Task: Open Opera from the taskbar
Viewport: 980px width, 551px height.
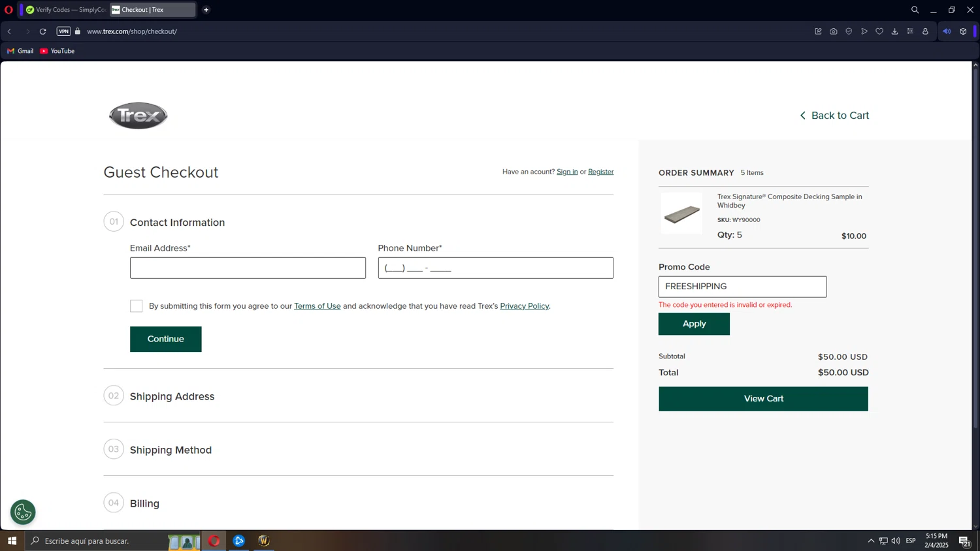Action: click(x=214, y=541)
